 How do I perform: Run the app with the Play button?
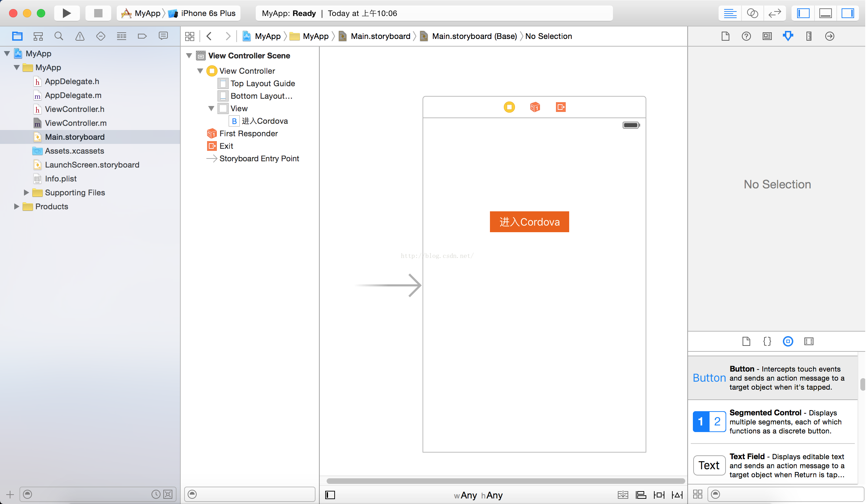[x=66, y=13]
